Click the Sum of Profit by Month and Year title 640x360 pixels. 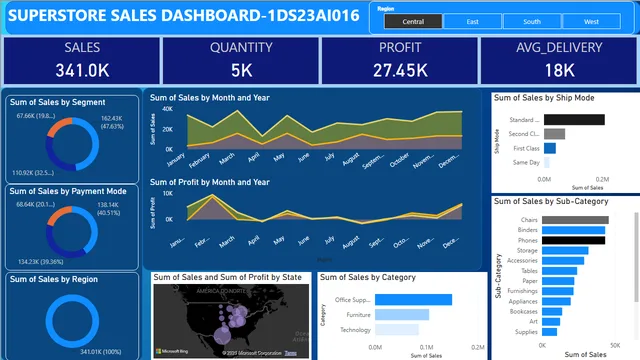209,182
